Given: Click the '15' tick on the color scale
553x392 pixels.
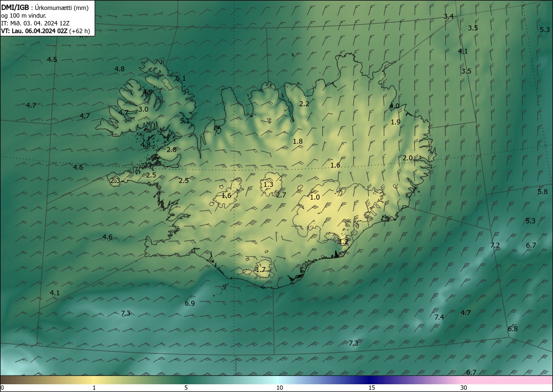Looking at the screenshot, I should 372,388.
